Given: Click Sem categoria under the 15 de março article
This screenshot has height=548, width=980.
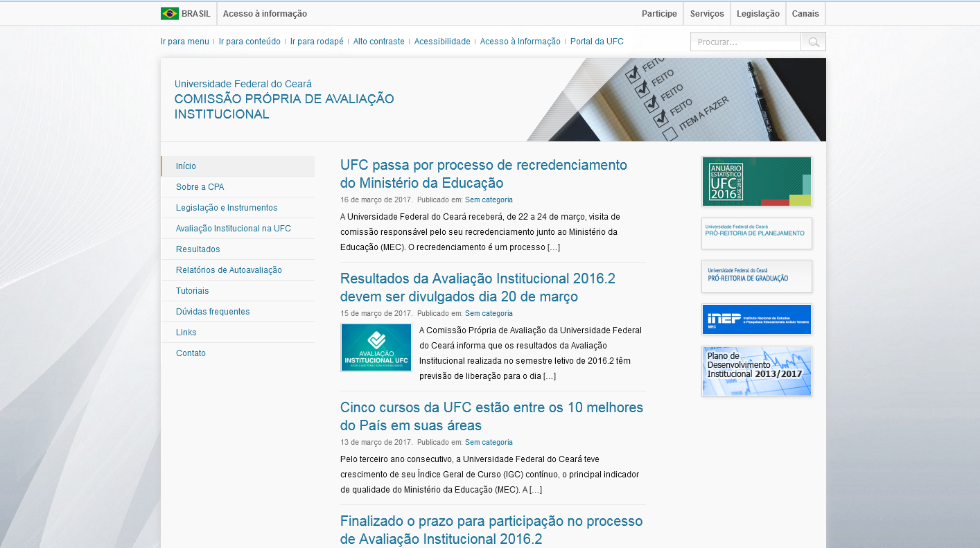Looking at the screenshot, I should pos(489,313).
